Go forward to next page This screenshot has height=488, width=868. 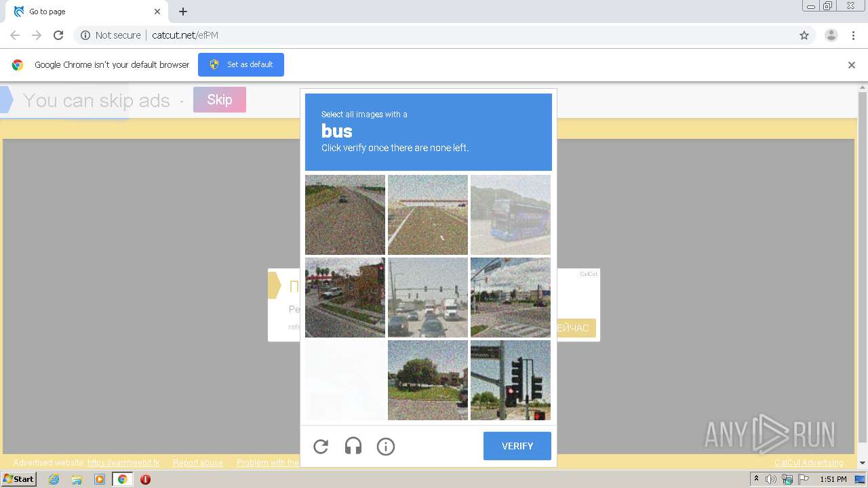37,35
